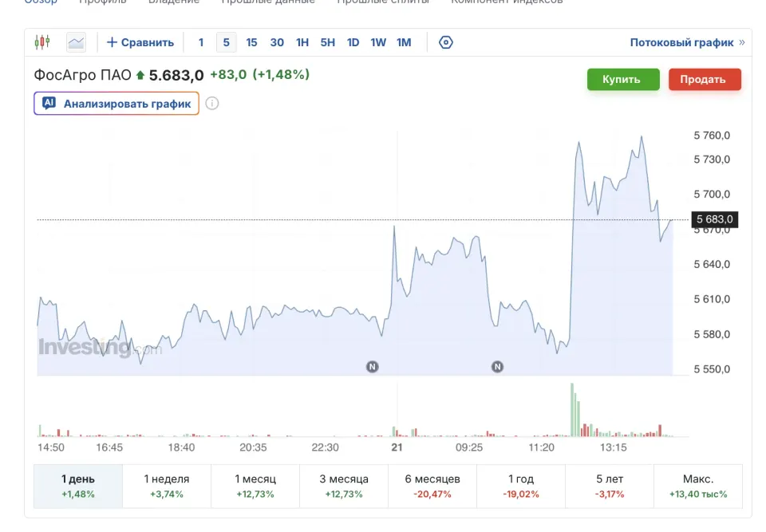Select the 5 minute interval
766x532 pixels.
226,42
